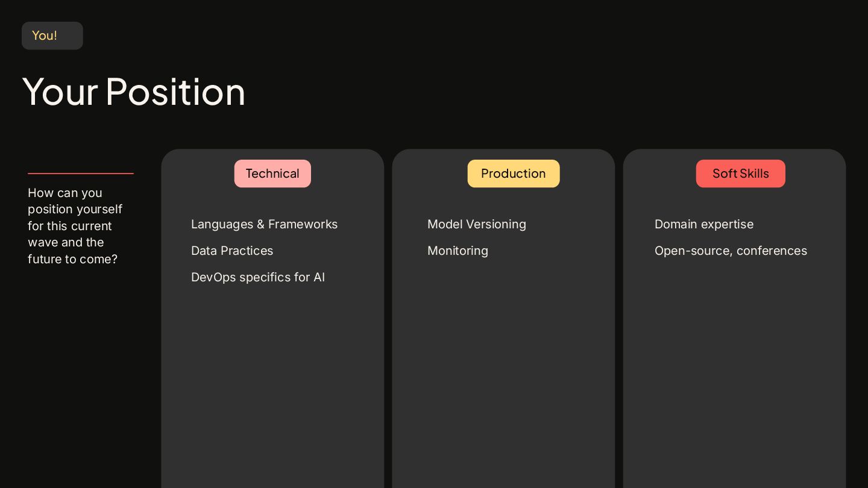Viewport: 868px width, 488px height.
Task: Select the "Data Practices" list item
Action: tap(232, 251)
